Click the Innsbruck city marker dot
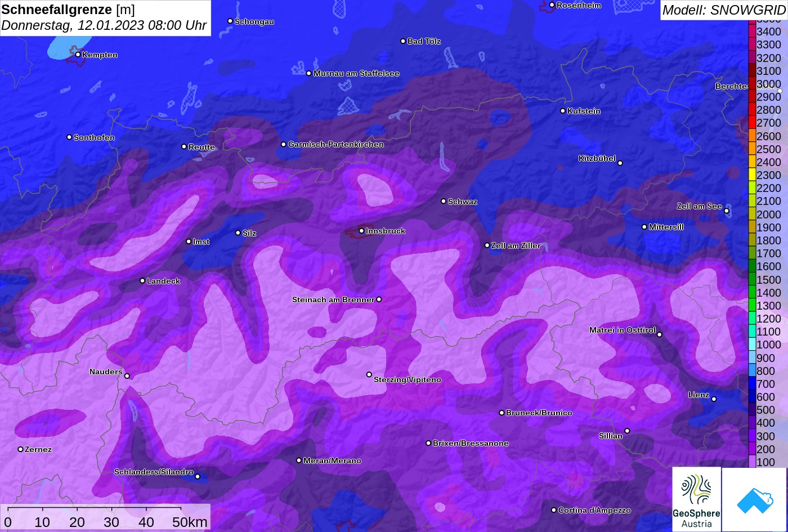Image resolution: width=788 pixels, height=532 pixels. [x=362, y=231]
